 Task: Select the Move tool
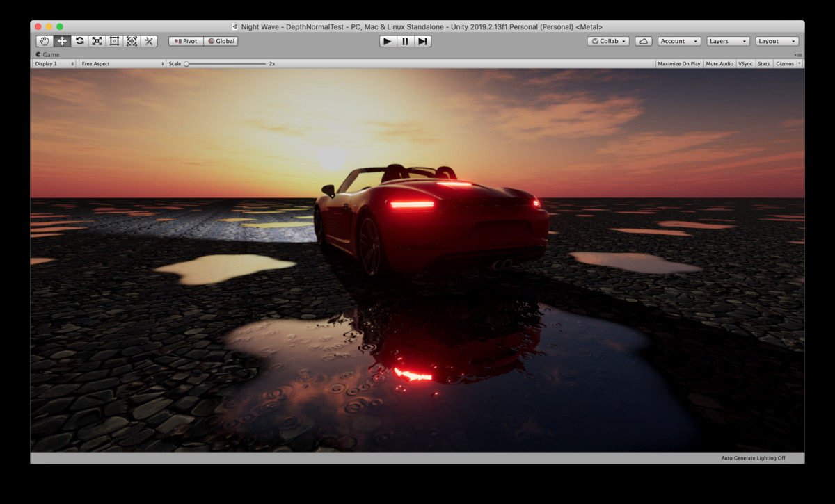[61, 40]
